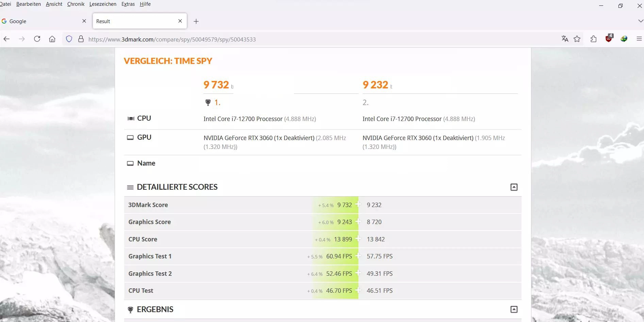This screenshot has width=644, height=322.
Task: Expand the Graphics Test 2 plus icon
Action: pyautogui.click(x=358, y=273)
